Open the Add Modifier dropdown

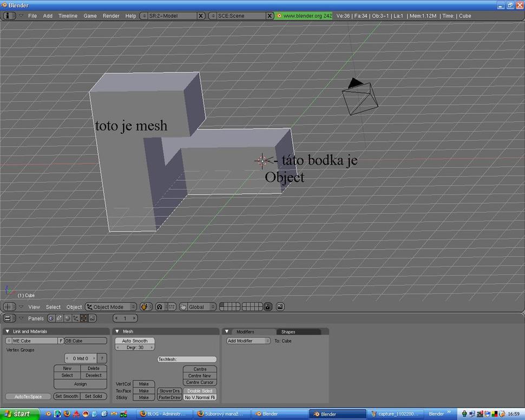click(x=248, y=341)
